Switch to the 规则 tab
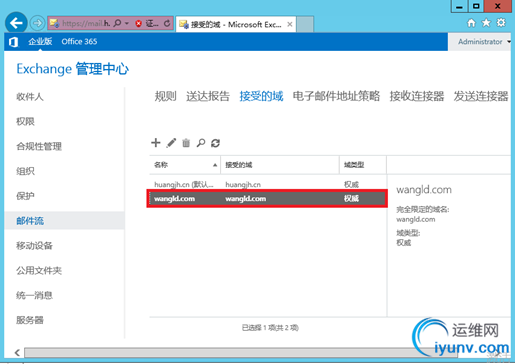The width and height of the screenshot is (515, 364). 165,96
